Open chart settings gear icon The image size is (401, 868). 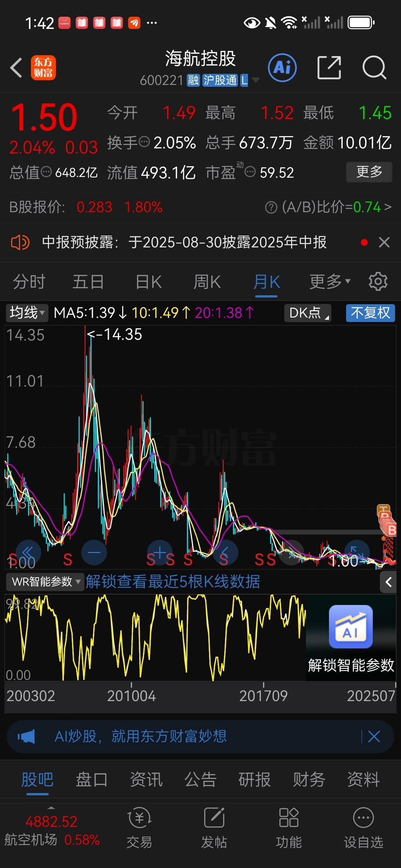[378, 282]
